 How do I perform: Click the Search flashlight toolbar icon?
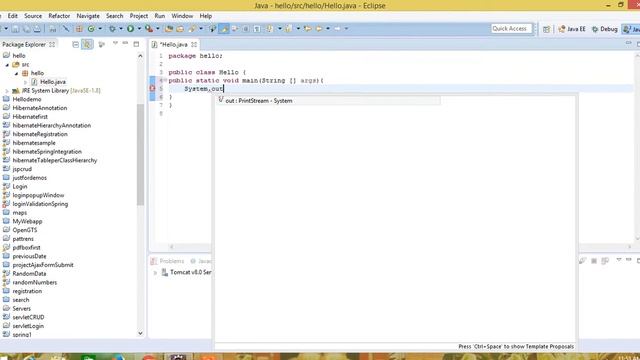pyautogui.click(x=192, y=29)
